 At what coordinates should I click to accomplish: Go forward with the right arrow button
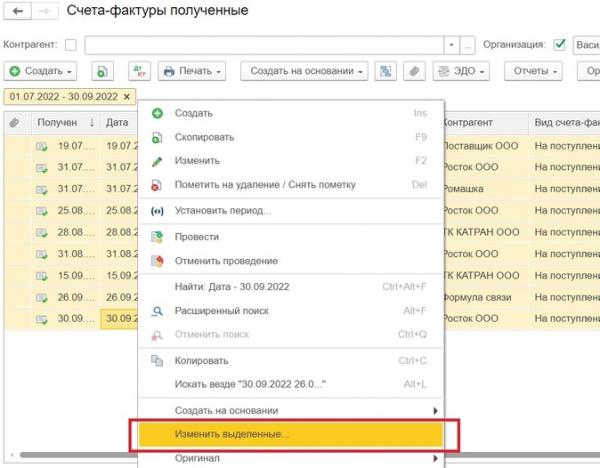click(x=45, y=11)
